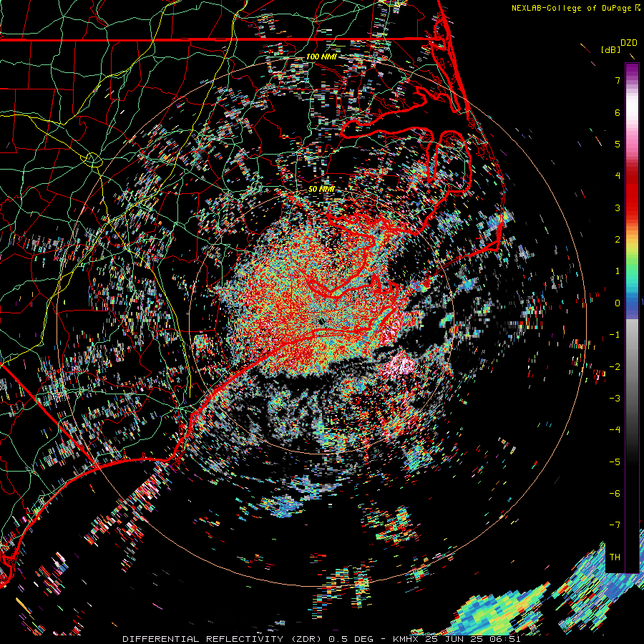This screenshot has width=644, height=644.
Task: Click the circular highway loop near map's left
Action: tap(93, 160)
